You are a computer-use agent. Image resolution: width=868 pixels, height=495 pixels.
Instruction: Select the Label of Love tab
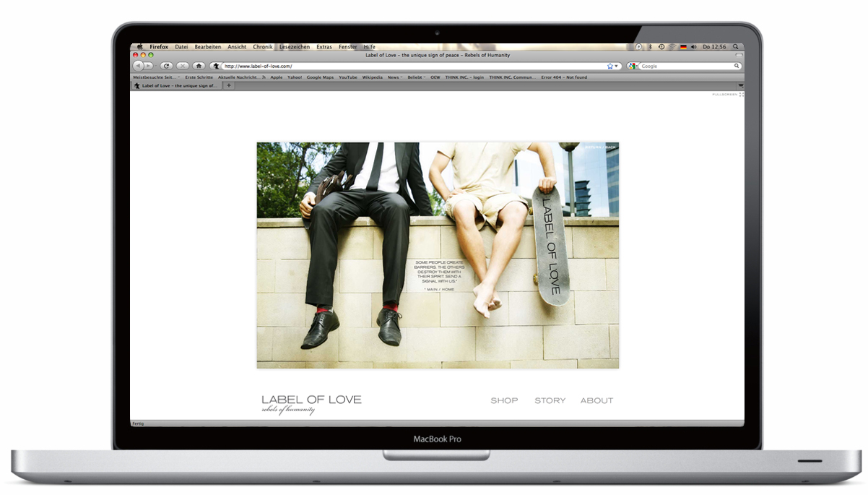[x=177, y=85]
